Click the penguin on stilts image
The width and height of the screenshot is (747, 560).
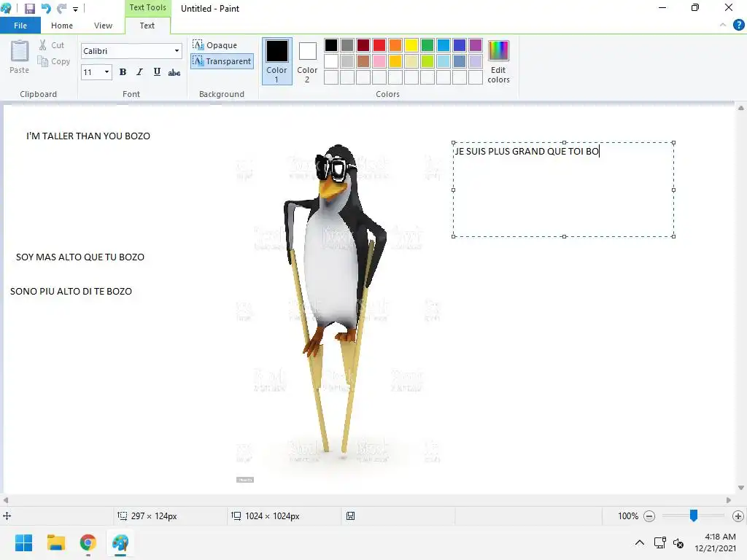click(x=335, y=297)
